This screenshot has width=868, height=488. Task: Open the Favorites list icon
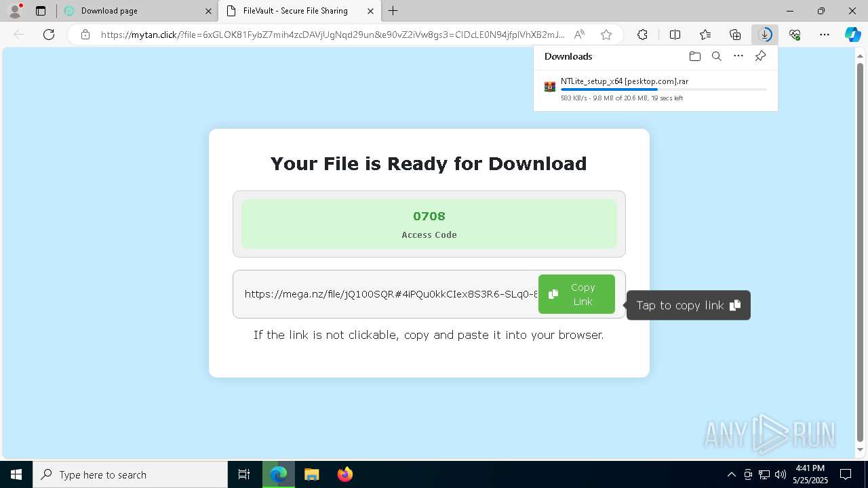[x=705, y=35]
